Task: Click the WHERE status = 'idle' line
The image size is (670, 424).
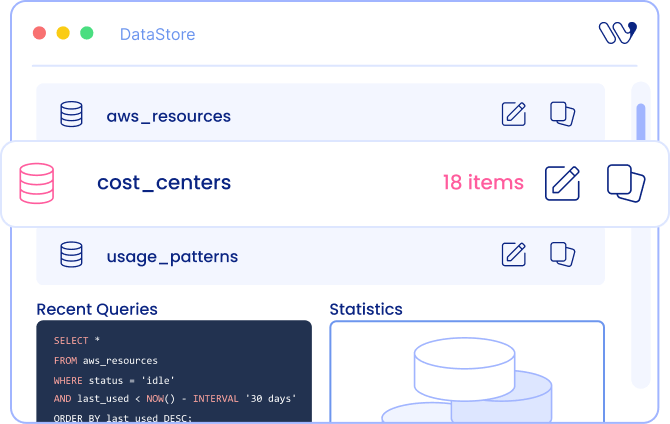Action: click(114, 380)
